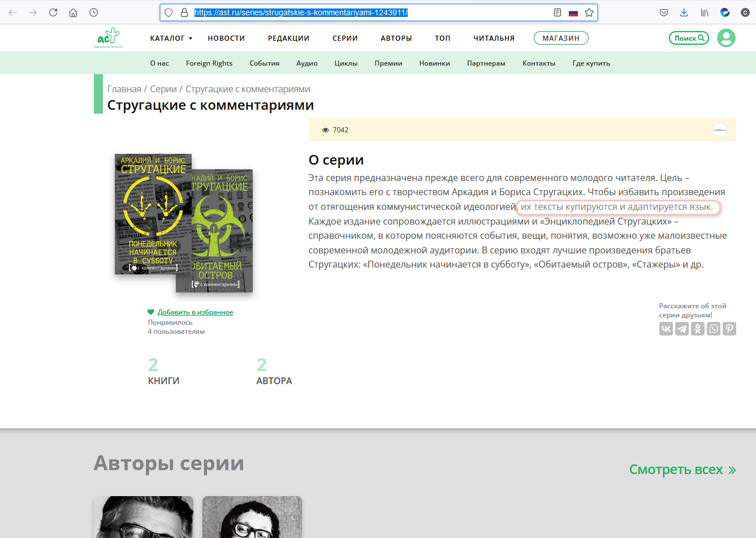Share the series via Telegram

tap(682, 329)
